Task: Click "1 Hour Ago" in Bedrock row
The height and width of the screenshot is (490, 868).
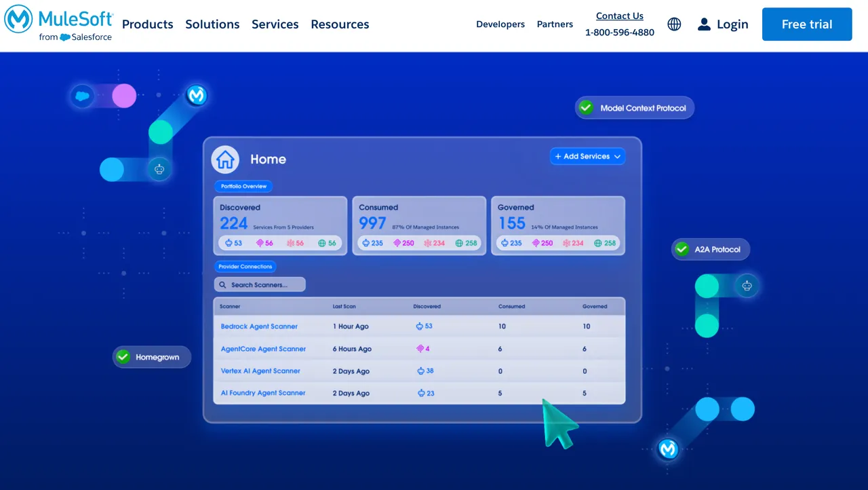Action: 351,326
